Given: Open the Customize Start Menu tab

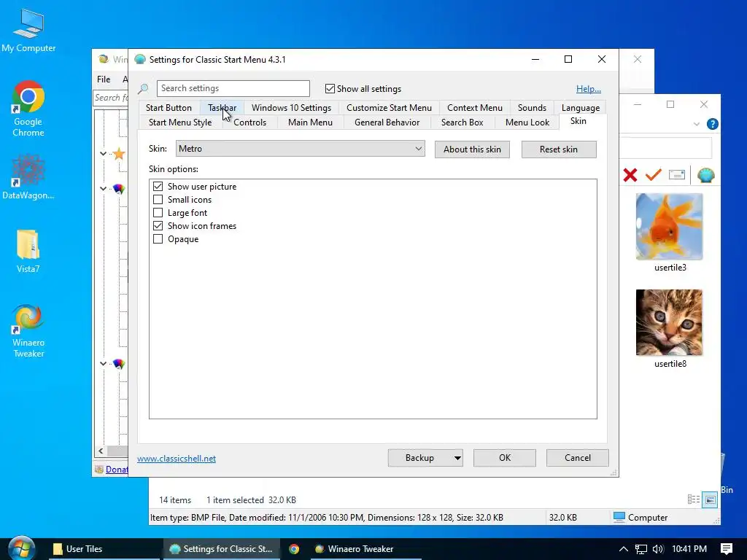Looking at the screenshot, I should (x=389, y=108).
